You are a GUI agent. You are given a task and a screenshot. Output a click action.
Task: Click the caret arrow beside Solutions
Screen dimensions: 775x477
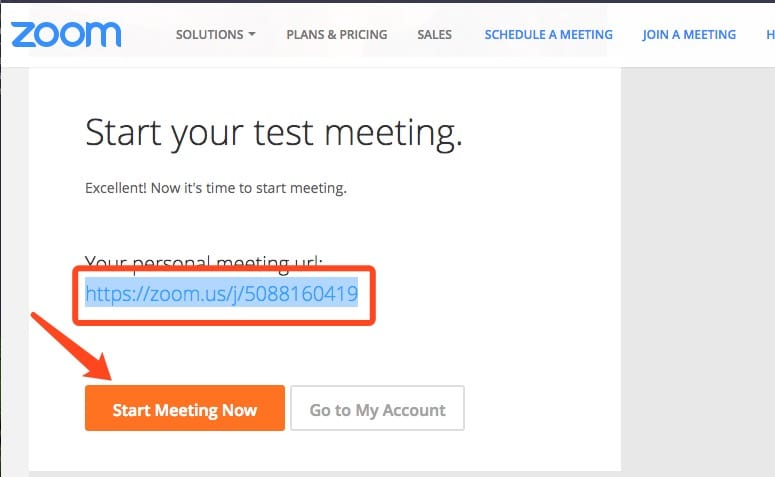coord(252,34)
